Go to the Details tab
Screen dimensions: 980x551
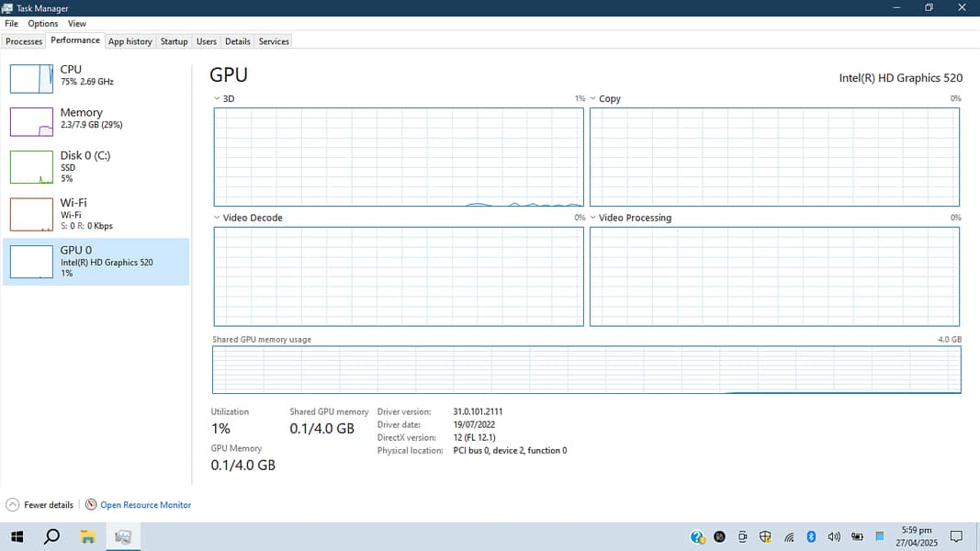click(238, 41)
